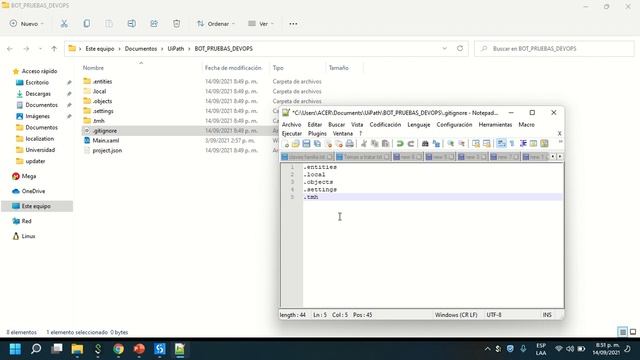Click the Print icon in Notepad++ toolbar
Viewport: 640px width, 360px height.
[350, 144]
